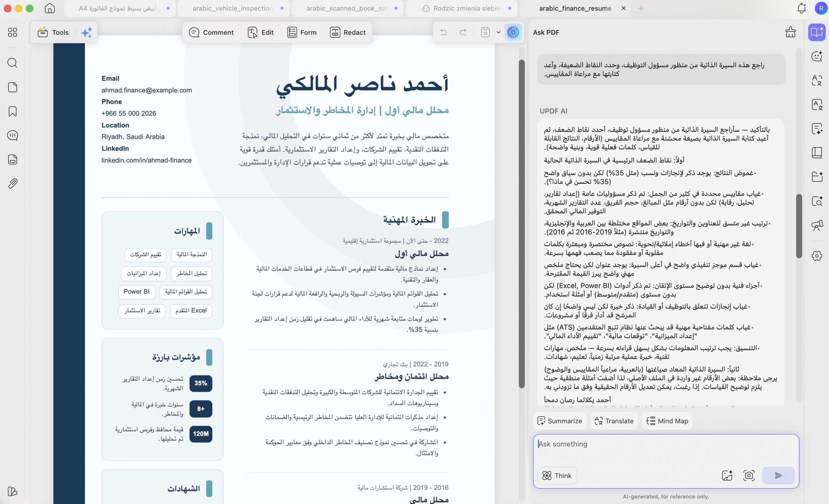Click the Mind Map button

(x=667, y=421)
